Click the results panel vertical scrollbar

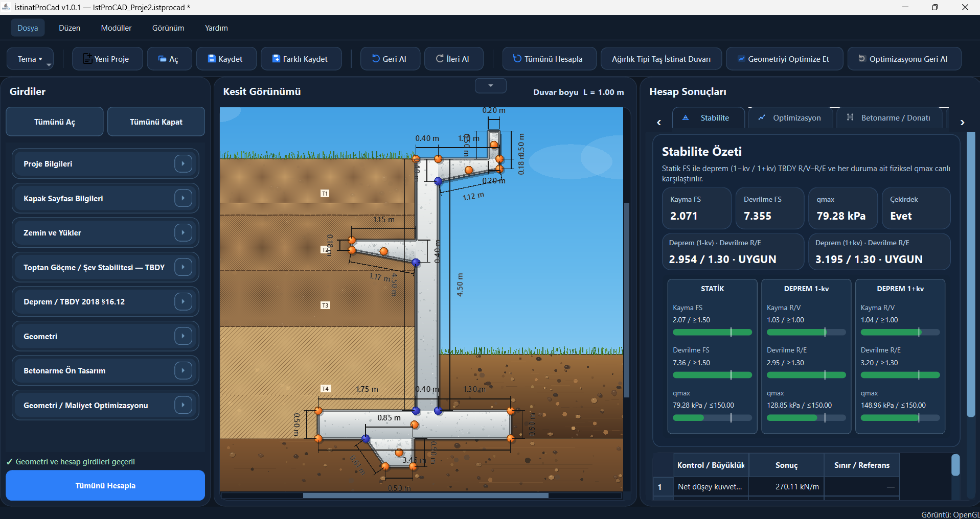(971, 274)
